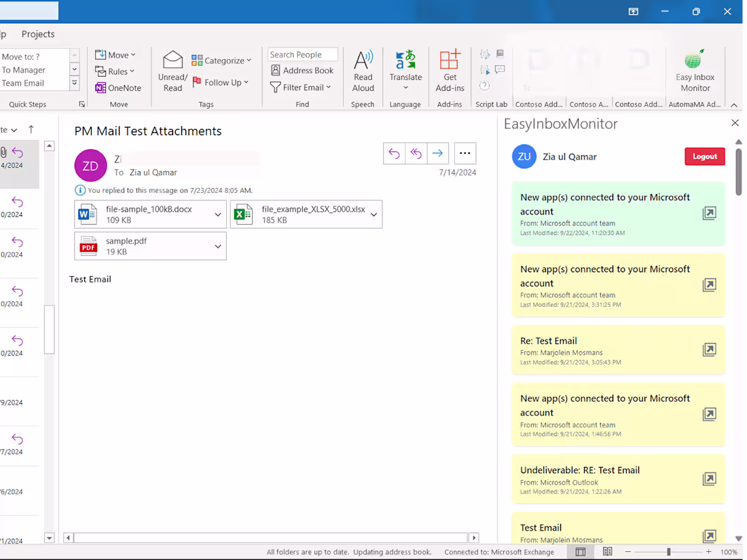The height and width of the screenshot is (560, 747).
Task: Switch to the Projects ribbon tab
Action: (x=37, y=33)
